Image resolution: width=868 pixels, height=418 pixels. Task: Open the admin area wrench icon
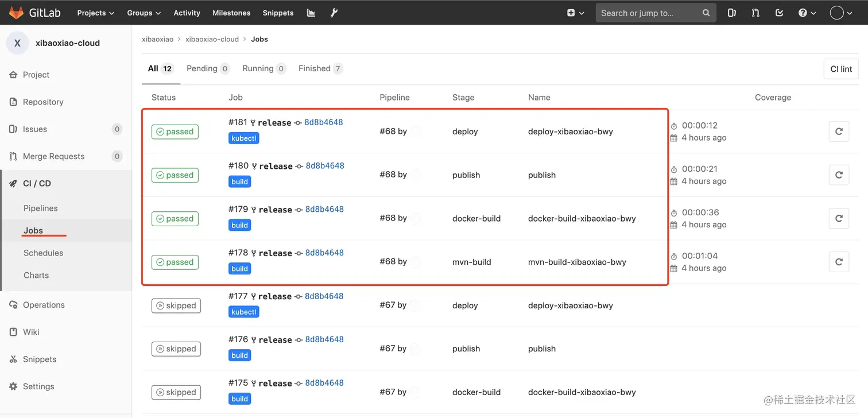coord(334,13)
